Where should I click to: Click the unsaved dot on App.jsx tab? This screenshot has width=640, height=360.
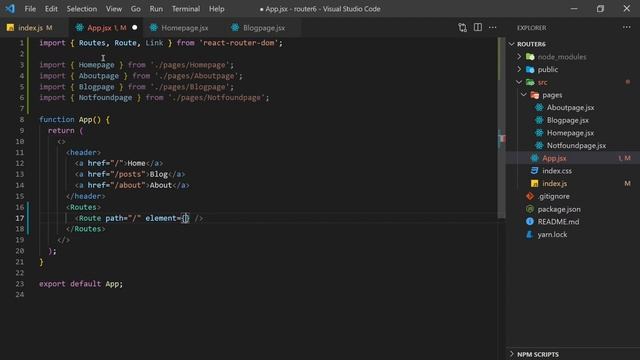pos(135,28)
